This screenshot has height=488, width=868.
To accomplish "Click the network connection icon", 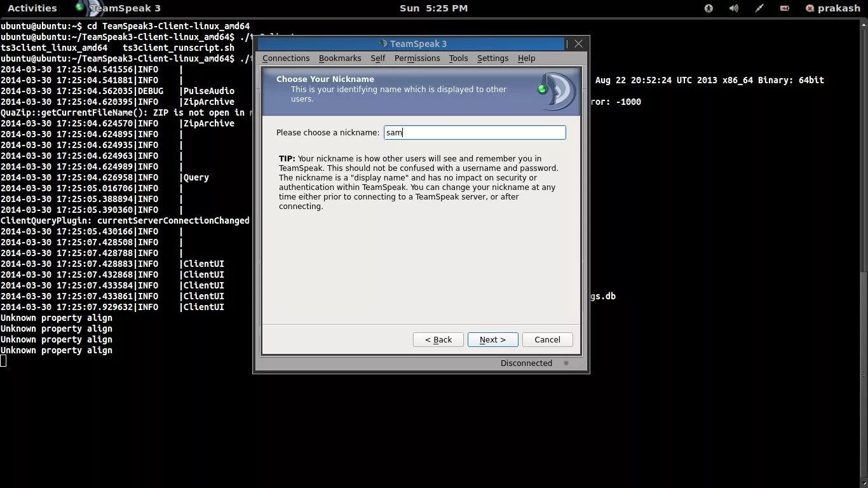I will (x=759, y=8).
